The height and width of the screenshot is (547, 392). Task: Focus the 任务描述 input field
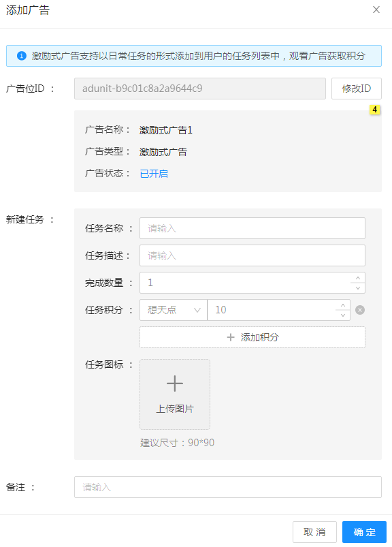pos(252,255)
